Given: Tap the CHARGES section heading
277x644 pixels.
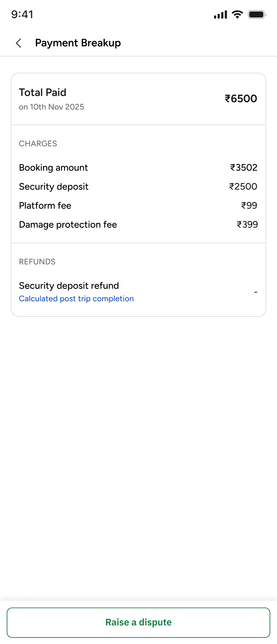Looking at the screenshot, I should point(38,144).
